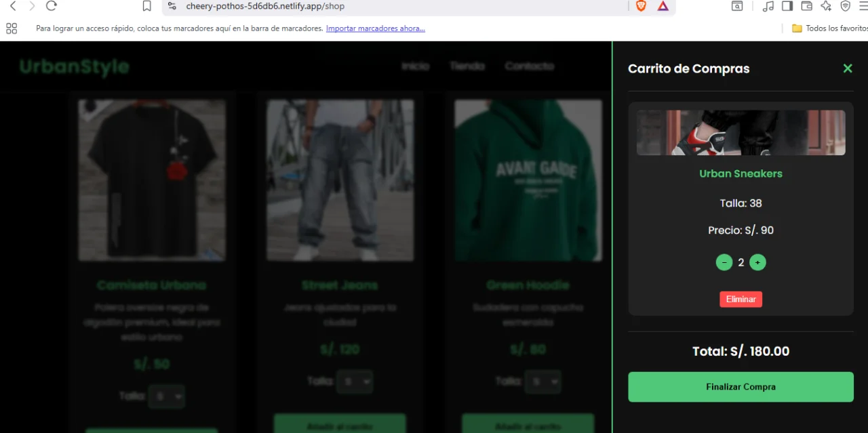Open the Inicio nav item
Screen dimensions: 868x433
point(415,66)
